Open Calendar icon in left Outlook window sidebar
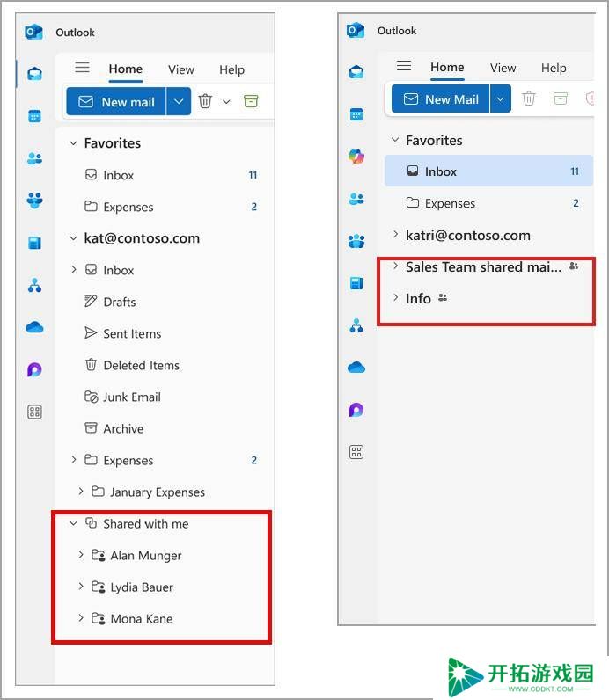The image size is (609, 700). pos(34,116)
